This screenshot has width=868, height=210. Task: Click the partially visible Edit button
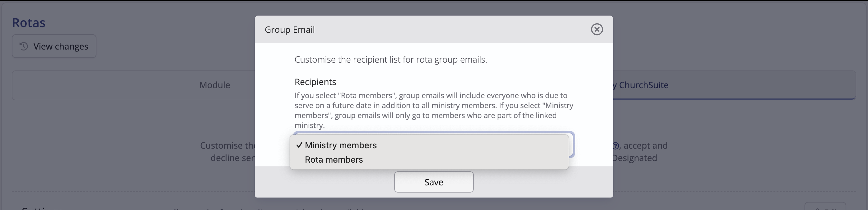tap(825, 206)
